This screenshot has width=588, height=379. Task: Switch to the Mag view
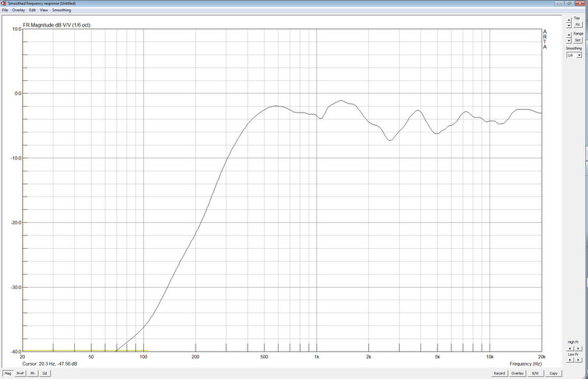(x=7, y=373)
